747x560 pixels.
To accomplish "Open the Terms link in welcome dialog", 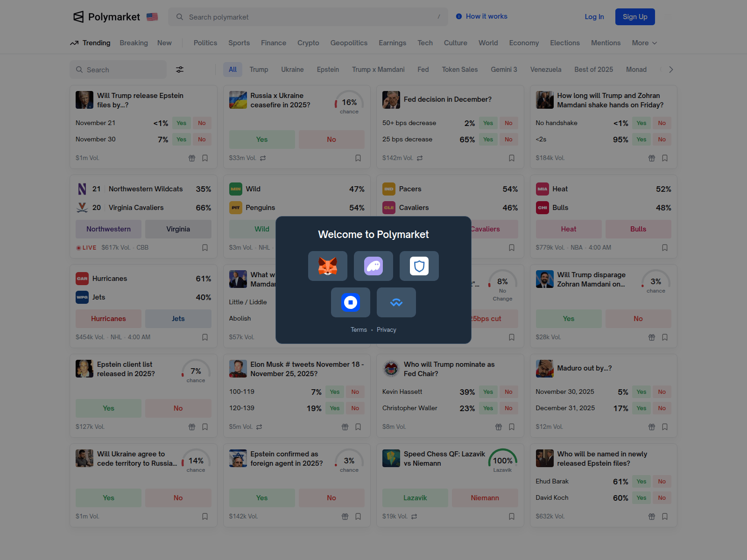I will coord(359,329).
